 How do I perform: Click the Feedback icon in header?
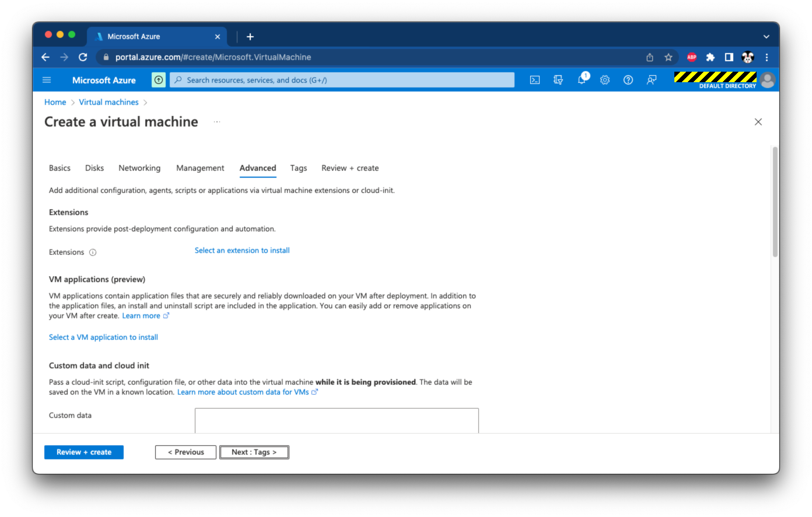click(x=652, y=80)
